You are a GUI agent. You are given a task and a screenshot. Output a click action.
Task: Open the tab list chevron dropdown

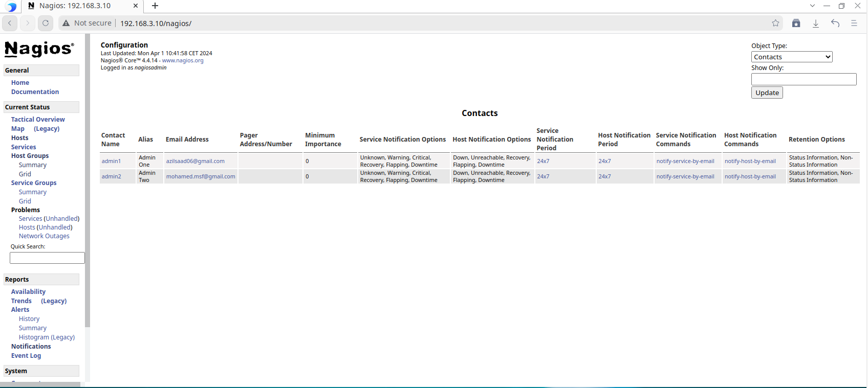[812, 6]
